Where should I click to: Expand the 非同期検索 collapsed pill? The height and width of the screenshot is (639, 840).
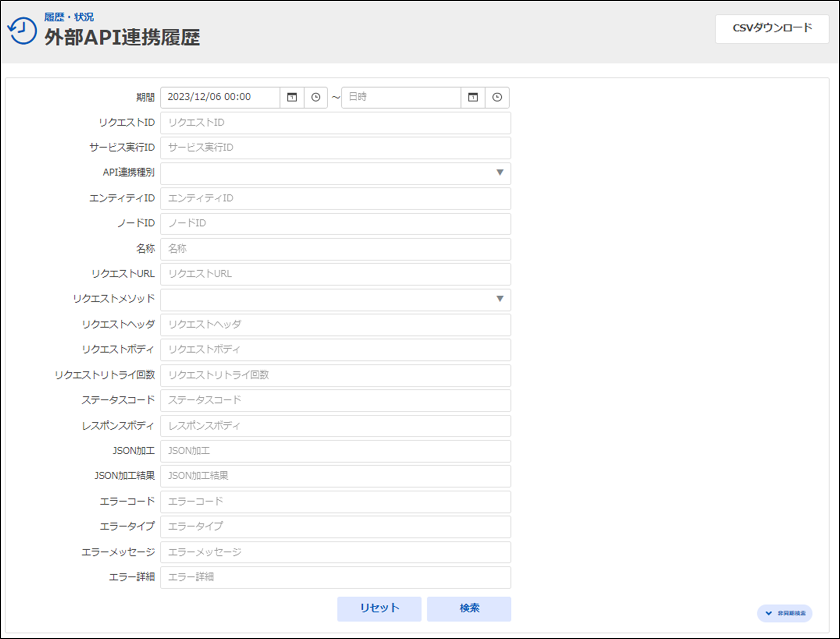click(785, 613)
